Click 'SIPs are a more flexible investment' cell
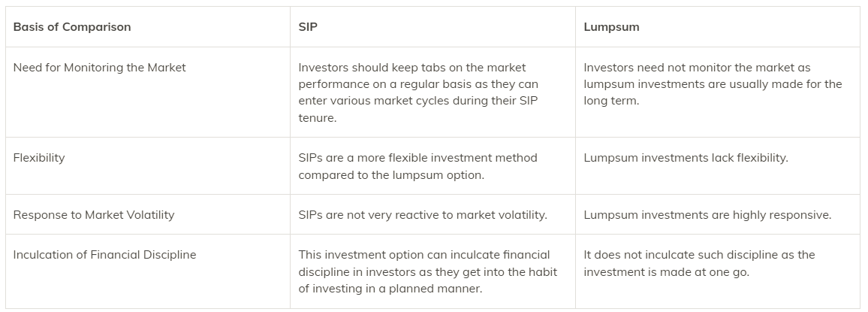 (417, 158)
